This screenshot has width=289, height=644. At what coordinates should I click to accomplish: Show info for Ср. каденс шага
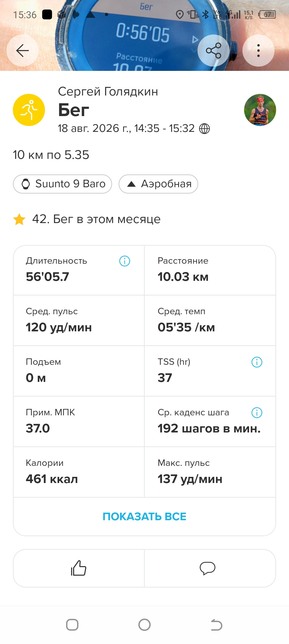pos(257,413)
